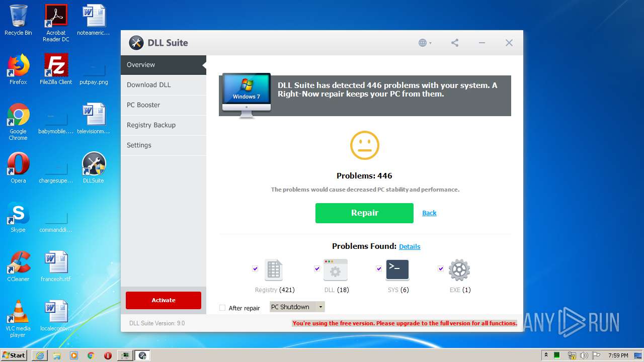The image size is (644, 362).
Task: Open the Windows Start menu
Action: click(14, 355)
